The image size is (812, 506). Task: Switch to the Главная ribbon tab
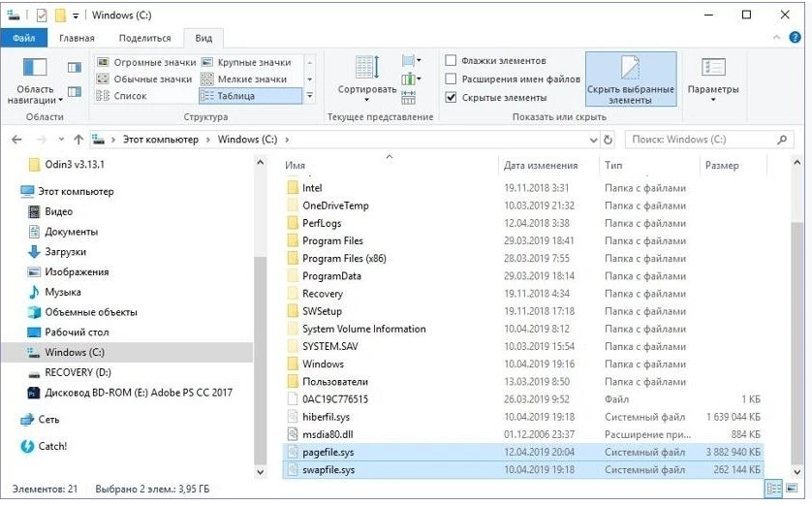[x=77, y=38]
